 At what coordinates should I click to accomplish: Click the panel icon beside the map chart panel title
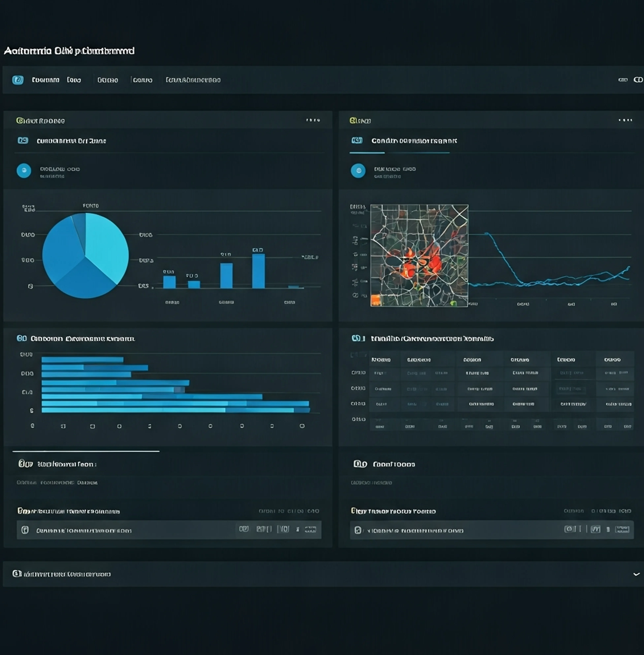357,140
